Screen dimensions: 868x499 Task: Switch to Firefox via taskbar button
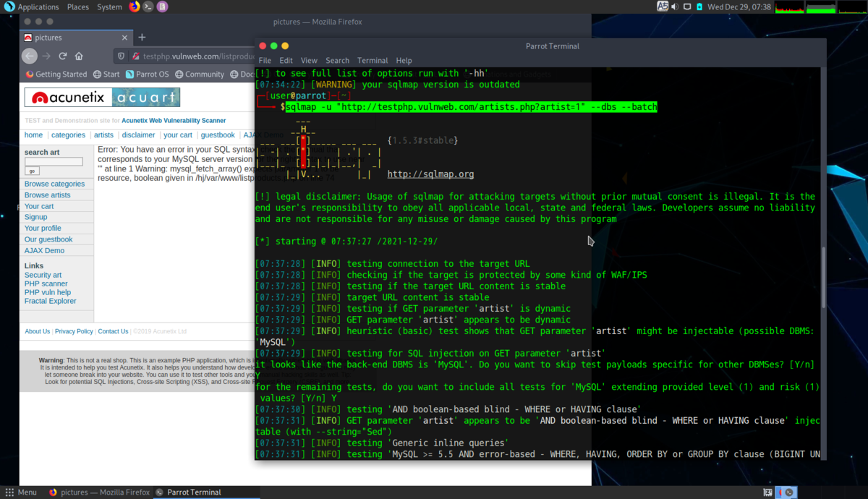tap(99, 492)
